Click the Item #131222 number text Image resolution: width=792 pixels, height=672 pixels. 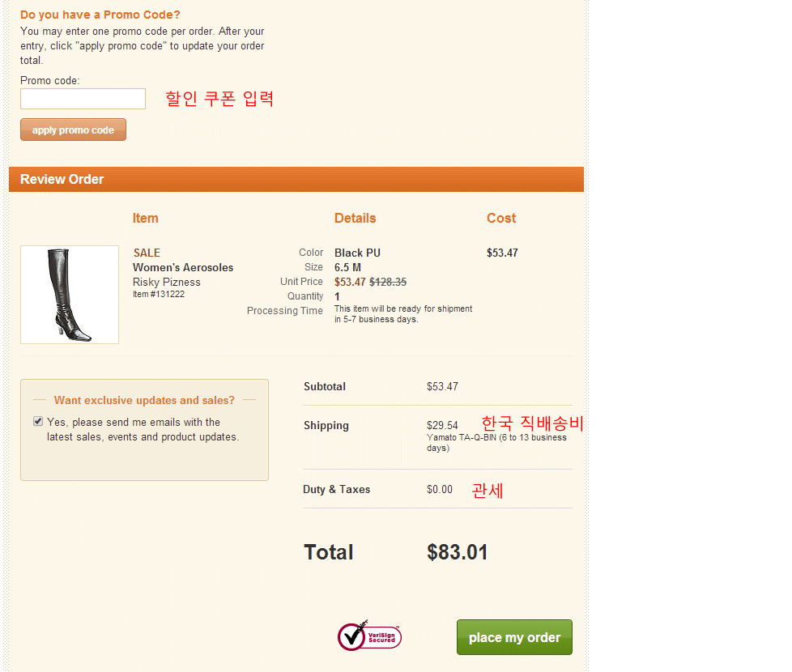tap(159, 295)
